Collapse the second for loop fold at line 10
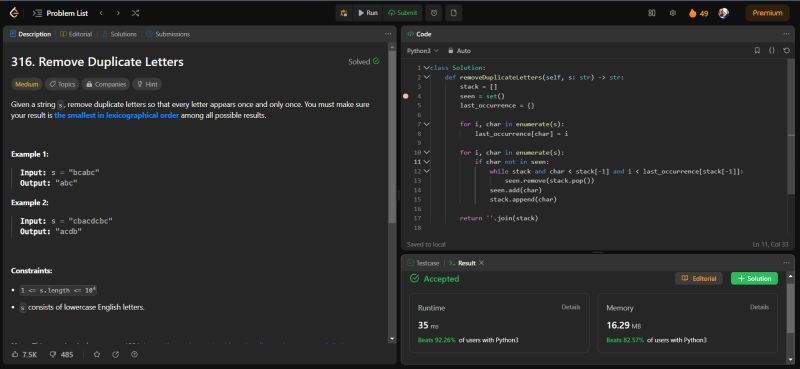 point(426,153)
